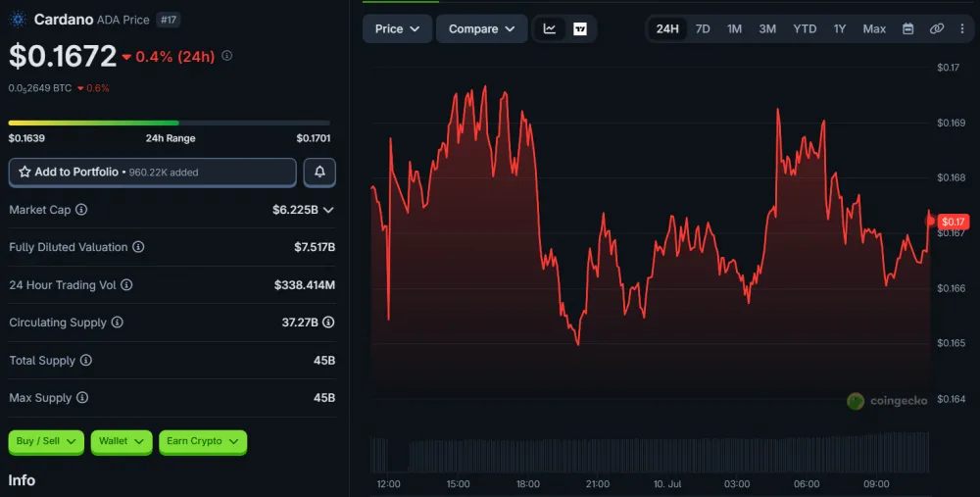Select the 1M time range tab
980x497 pixels.
coord(734,28)
